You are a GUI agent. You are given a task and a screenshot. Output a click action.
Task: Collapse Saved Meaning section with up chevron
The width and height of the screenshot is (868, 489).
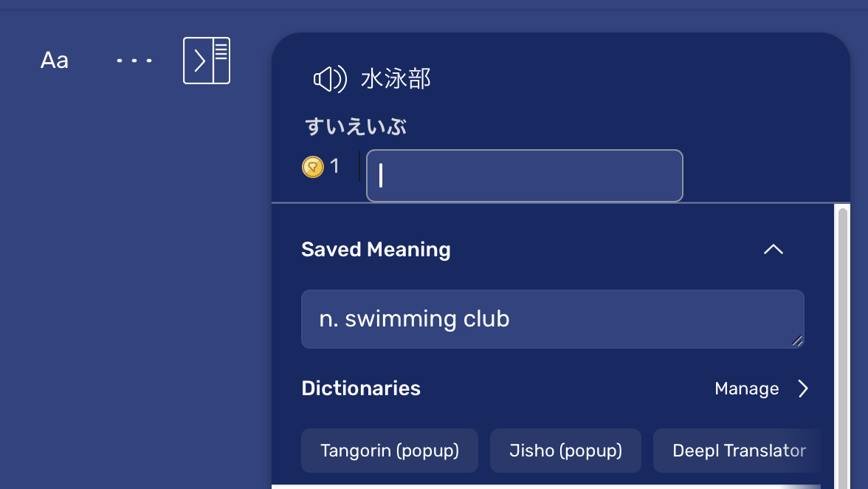point(774,250)
